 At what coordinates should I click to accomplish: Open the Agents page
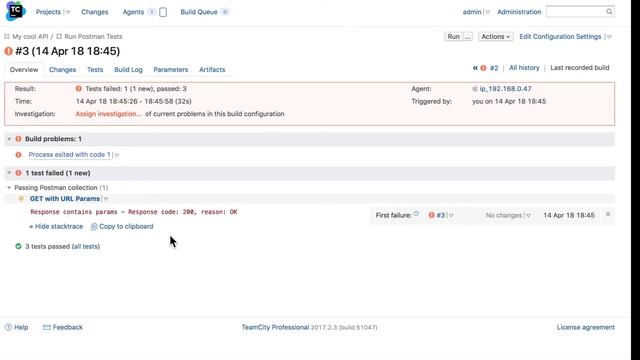pos(133,12)
